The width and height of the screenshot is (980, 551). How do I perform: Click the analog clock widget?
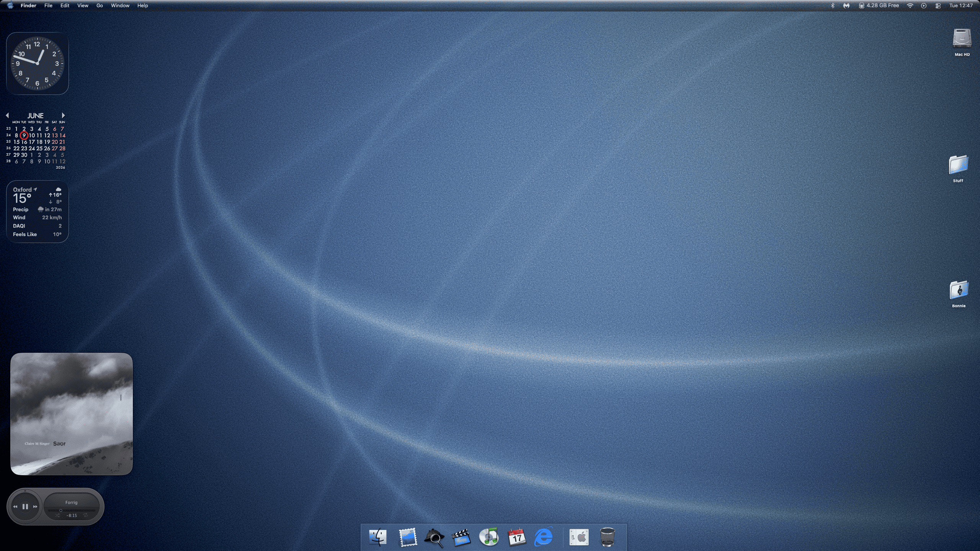click(x=37, y=63)
